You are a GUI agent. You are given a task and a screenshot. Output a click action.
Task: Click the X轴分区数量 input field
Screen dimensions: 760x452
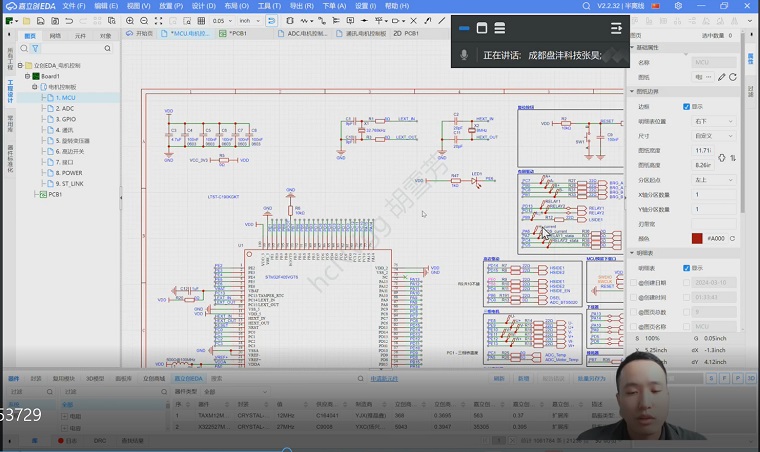point(713,194)
